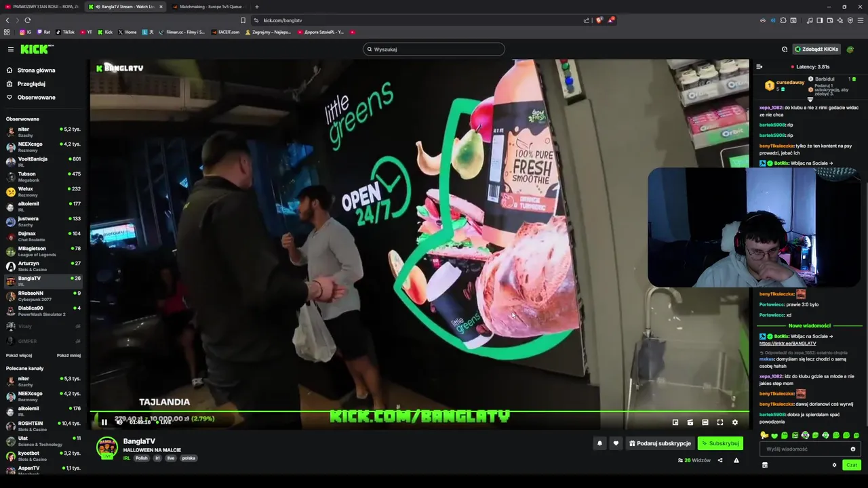The height and width of the screenshot is (488, 868).
Task: Click the IRL category link
Action: [127, 458]
